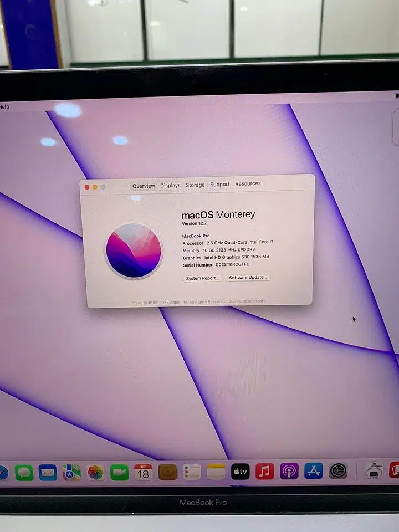Click the Software Update... button
Screen dimensions: 399x532
(248, 278)
